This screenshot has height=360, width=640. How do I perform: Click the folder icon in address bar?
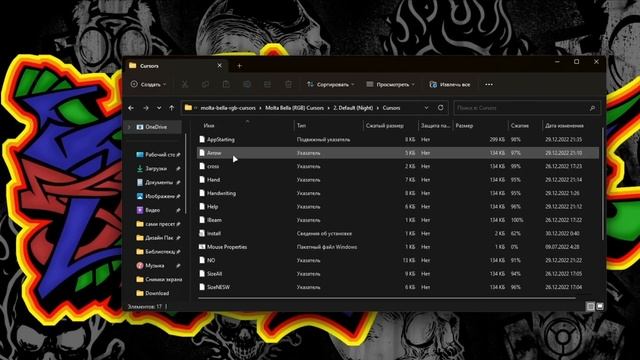point(188,108)
